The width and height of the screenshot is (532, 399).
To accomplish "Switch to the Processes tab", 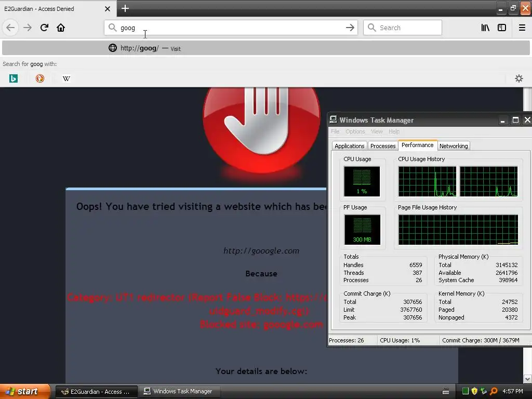I will (x=383, y=146).
